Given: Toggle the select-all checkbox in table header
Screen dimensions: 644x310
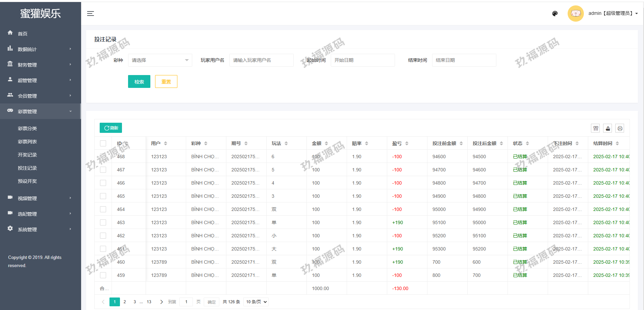Looking at the screenshot, I should [x=103, y=143].
